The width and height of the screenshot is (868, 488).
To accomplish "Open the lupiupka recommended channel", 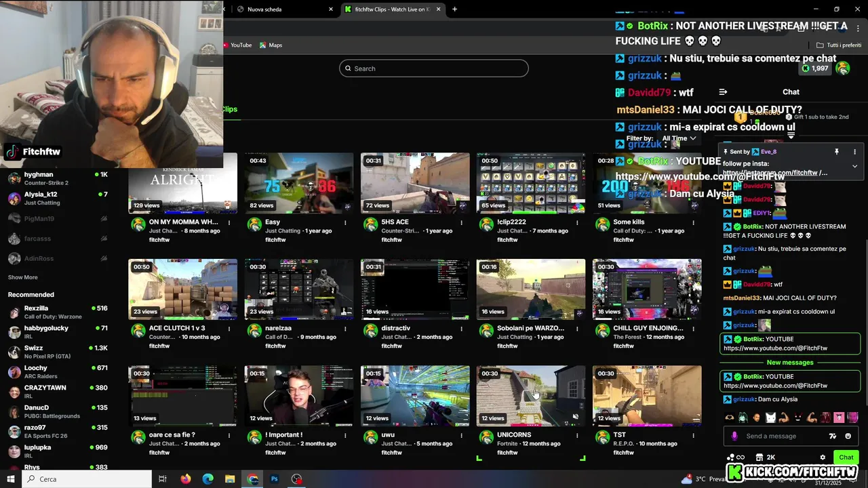I will (57, 451).
